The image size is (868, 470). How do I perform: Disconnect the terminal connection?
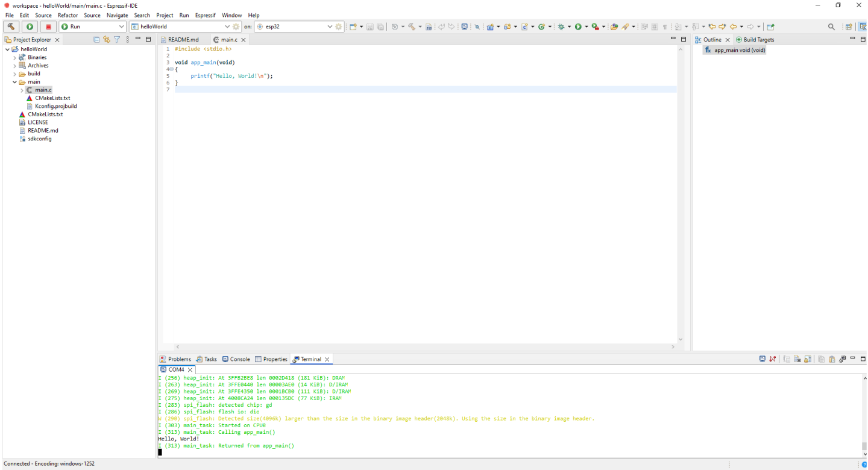pos(772,359)
